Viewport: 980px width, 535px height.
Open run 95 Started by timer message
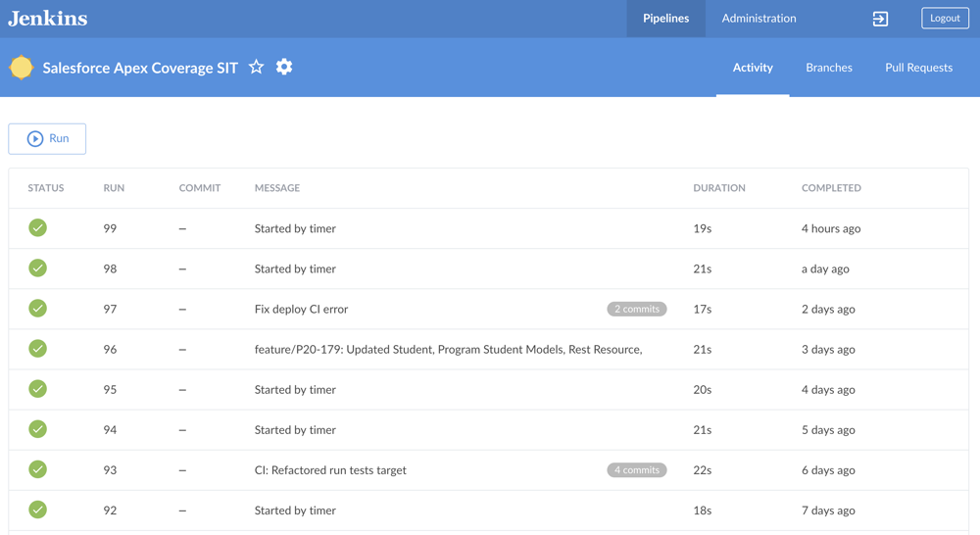pyautogui.click(x=295, y=389)
